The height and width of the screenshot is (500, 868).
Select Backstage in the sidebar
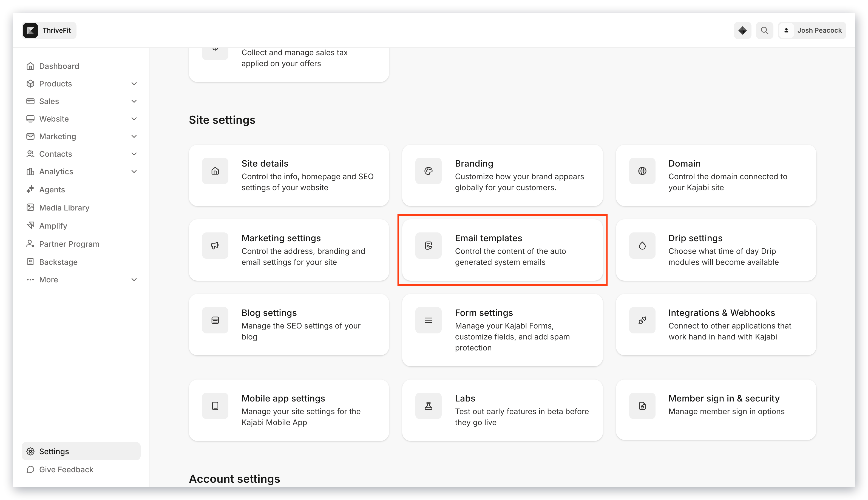pos(58,262)
